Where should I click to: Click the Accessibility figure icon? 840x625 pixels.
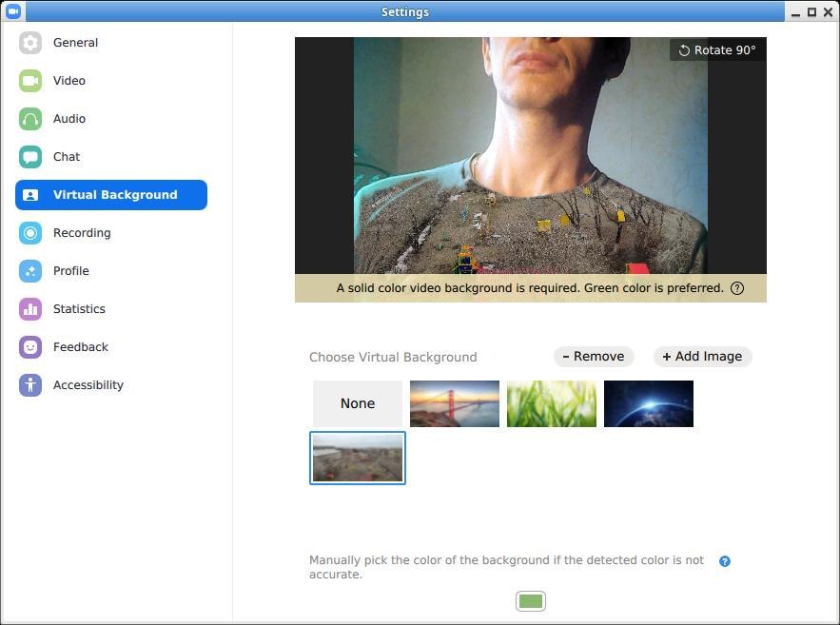click(x=30, y=385)
